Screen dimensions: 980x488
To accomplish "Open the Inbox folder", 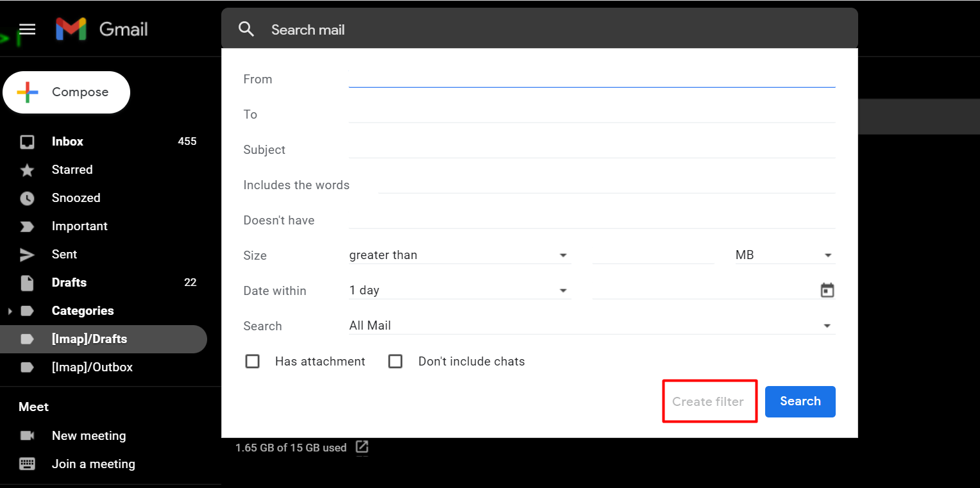I will pos(67,141).
